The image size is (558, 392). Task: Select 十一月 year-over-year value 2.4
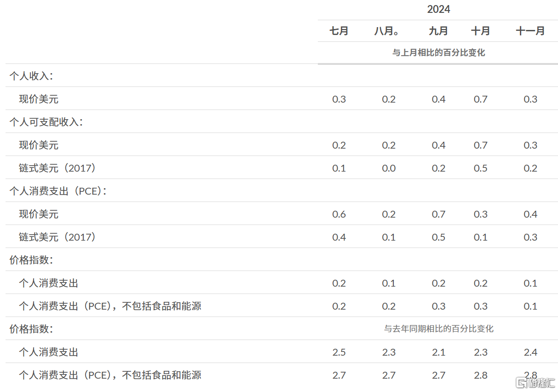pos(530,352)
